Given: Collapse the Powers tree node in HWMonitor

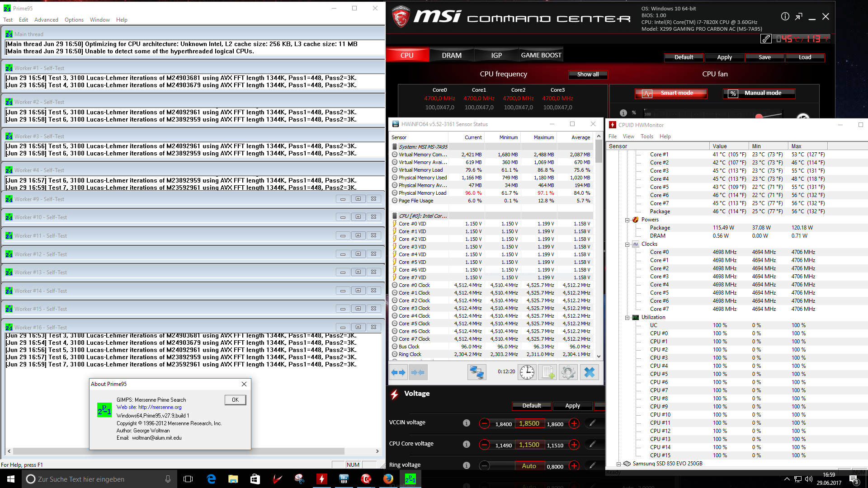Looking at the screenshot, I should [627, 220].
